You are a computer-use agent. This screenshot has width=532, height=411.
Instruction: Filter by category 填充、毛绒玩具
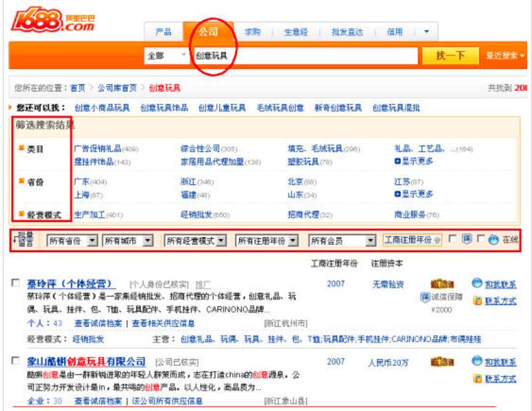pyautogui.click(x=315, y=148)
